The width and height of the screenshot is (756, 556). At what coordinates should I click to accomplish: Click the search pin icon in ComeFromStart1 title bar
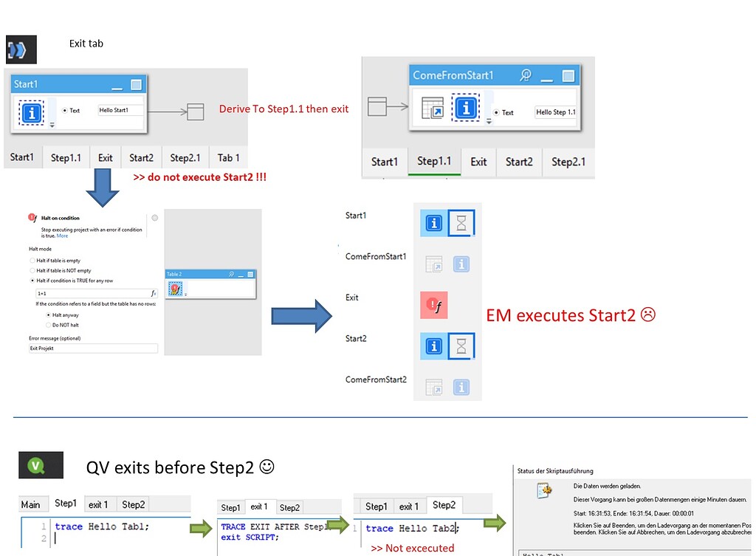click(526, 75)
